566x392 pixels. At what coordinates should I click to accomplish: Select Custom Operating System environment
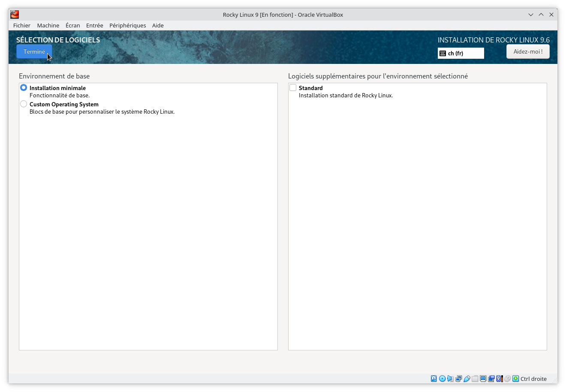(24, 104)
